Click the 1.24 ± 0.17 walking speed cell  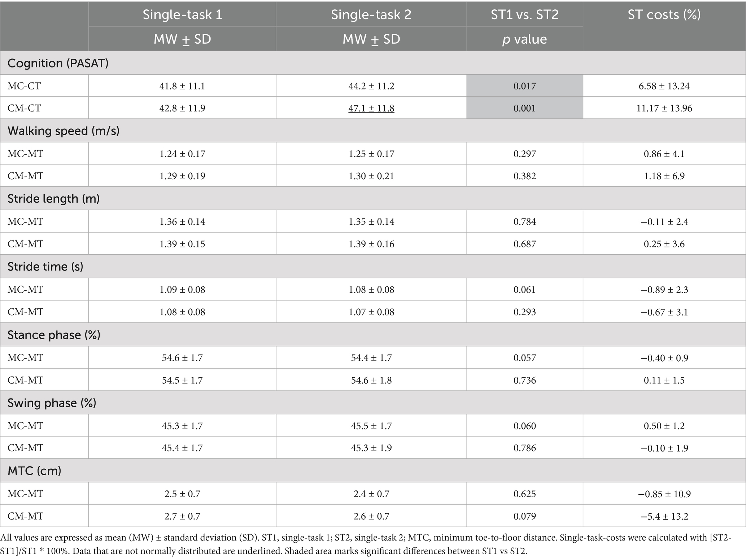(182, 154)
